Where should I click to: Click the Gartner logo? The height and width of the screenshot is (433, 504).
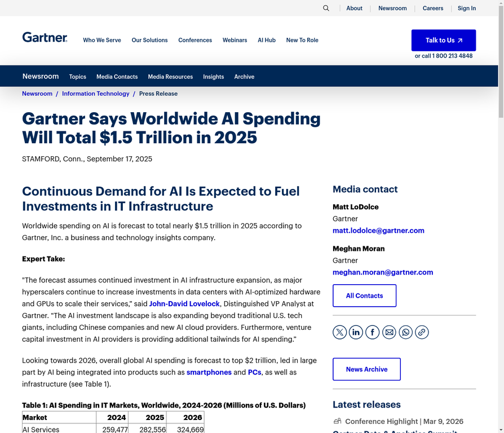pyautogui.click(x=45, y=37)
